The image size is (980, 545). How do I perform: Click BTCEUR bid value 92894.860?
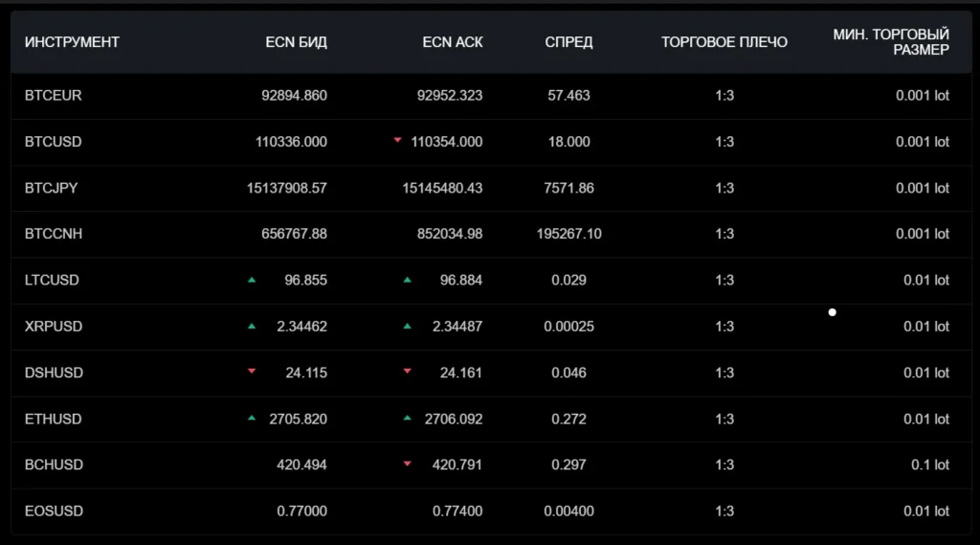[x=295, y=96]
